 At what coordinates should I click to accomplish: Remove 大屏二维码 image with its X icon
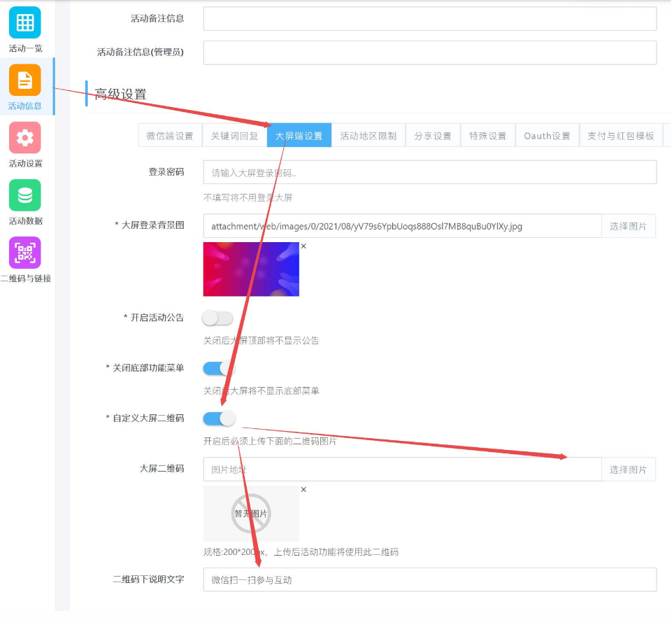[x=303, y=489]
